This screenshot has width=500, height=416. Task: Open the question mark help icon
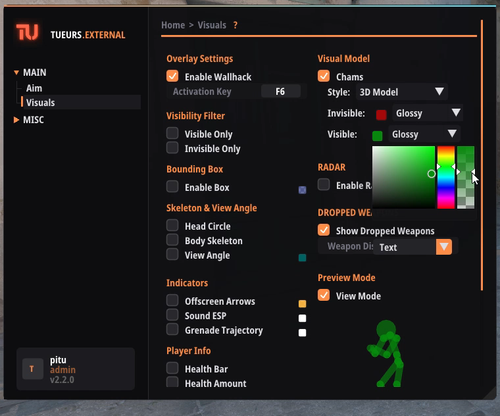coord(235,25)
